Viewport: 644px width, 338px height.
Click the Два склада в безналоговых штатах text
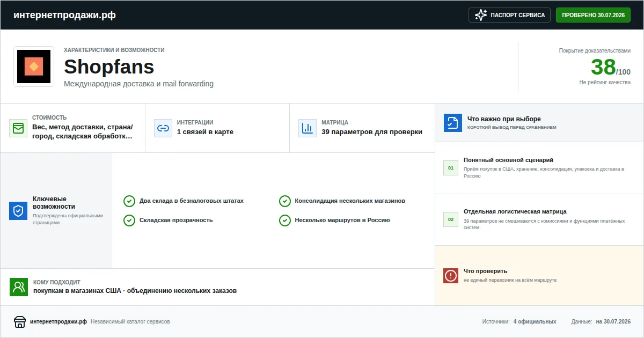[192, 201]
